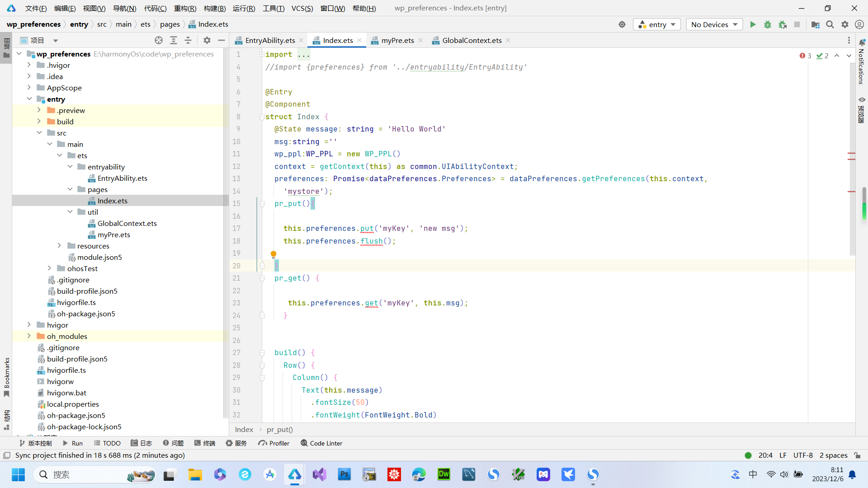Open search everywhere magnifier icon
Screen dimensions: 868x488
[x=830, y=24]
